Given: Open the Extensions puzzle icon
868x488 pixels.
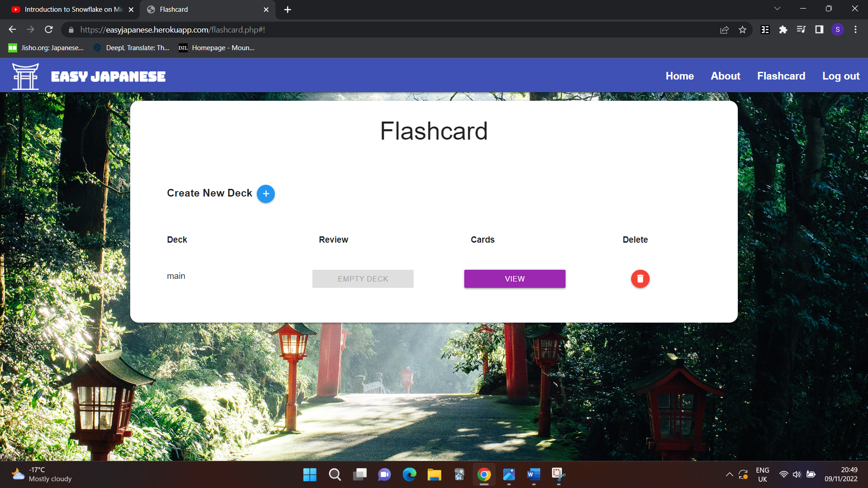Looking at the screenshot, I should pos(783,30).
